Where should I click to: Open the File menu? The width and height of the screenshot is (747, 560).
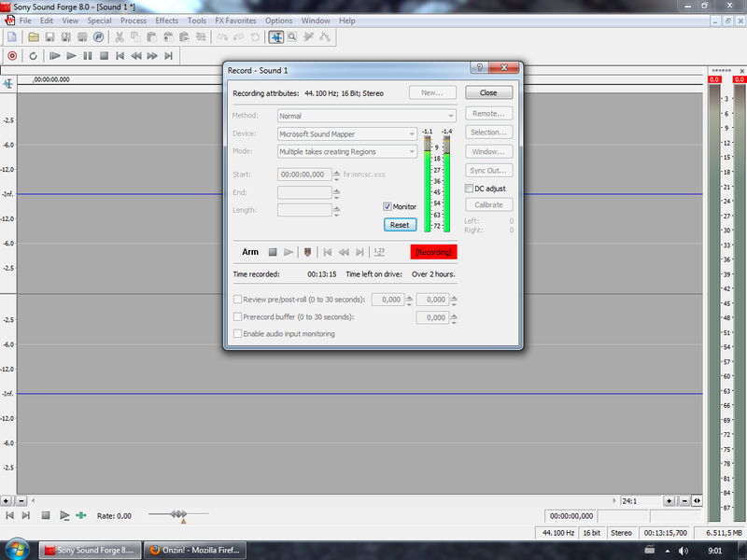pyautogui.click(x=25, y=21)
